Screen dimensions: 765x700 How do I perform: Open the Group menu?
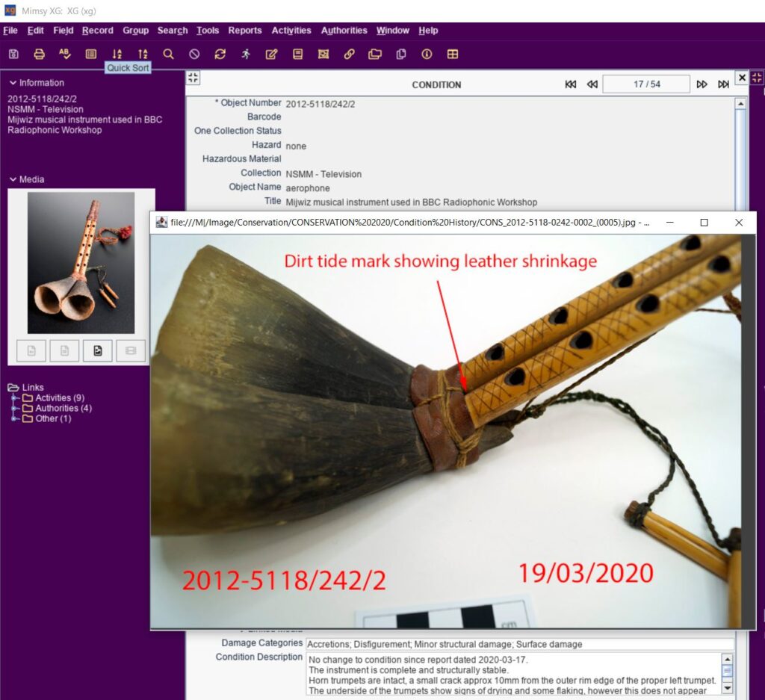[x=136, y=30]
